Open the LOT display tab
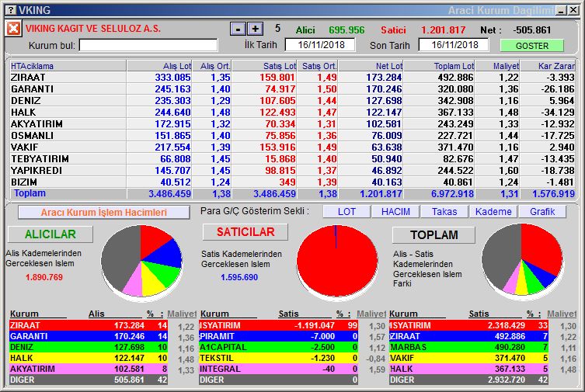The width and height of the screenshot is (585, 392). tap(346, 212)
